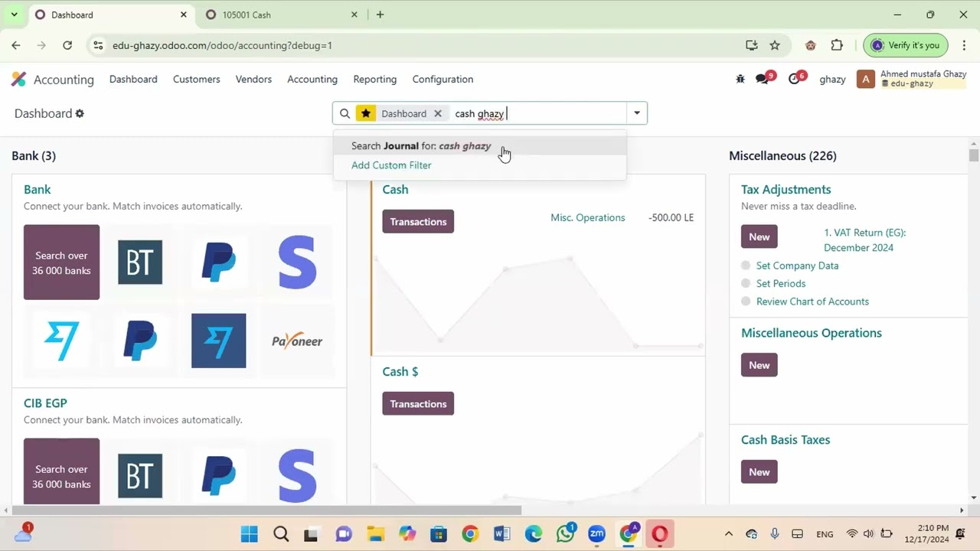Click Verify it's you profile button
980x551 pixels.
pyautogui.click(x=906, y=45)
